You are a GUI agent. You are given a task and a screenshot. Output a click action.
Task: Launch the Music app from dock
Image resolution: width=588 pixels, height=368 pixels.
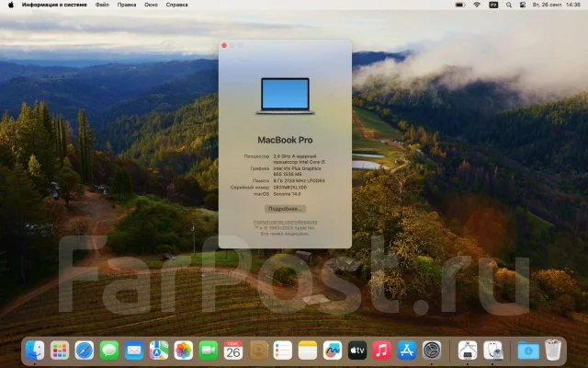pos(382,351)
